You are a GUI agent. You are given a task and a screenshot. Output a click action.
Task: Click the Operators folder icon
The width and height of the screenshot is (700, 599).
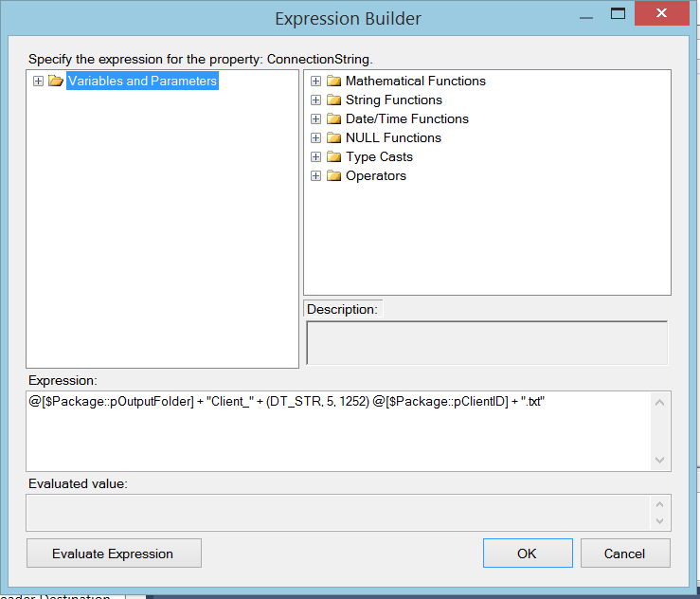(x=333, y=175)
